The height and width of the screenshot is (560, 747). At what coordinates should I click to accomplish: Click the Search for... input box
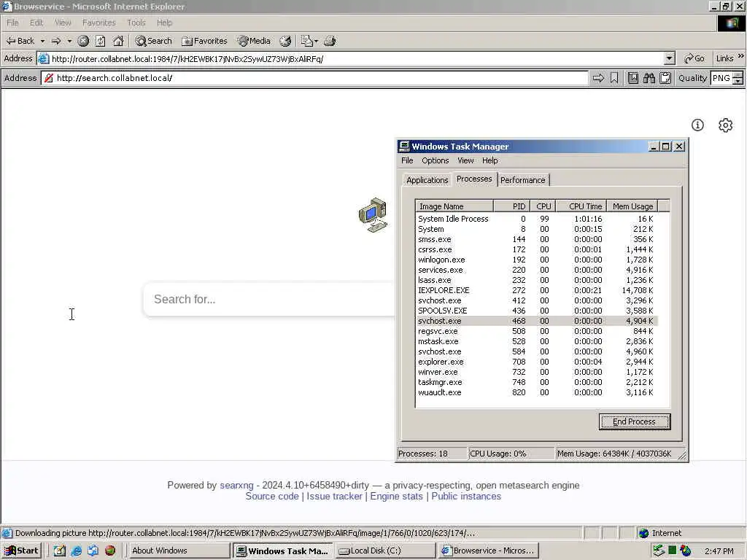point(269,300)
